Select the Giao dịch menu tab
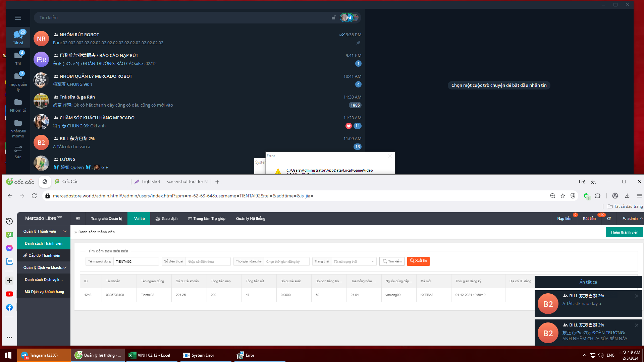Viewport: 644px width, 362px height. coord(166,219)
